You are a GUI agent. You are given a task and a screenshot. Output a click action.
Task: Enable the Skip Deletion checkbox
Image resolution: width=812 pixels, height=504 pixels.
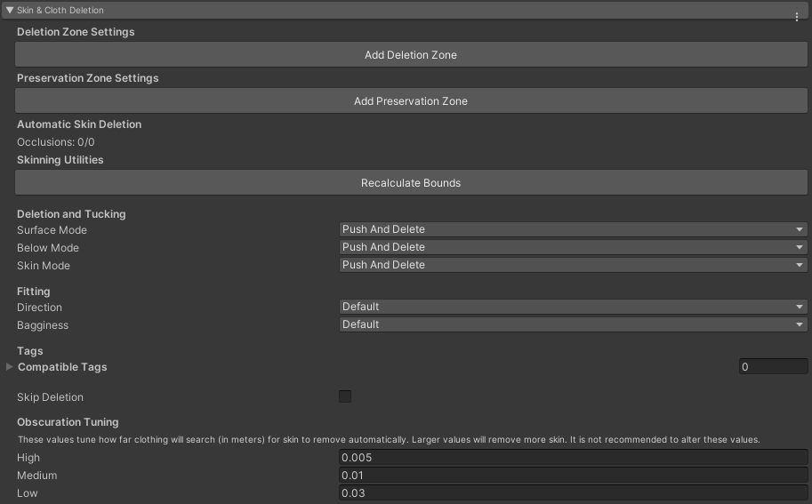tap(345, 396)
